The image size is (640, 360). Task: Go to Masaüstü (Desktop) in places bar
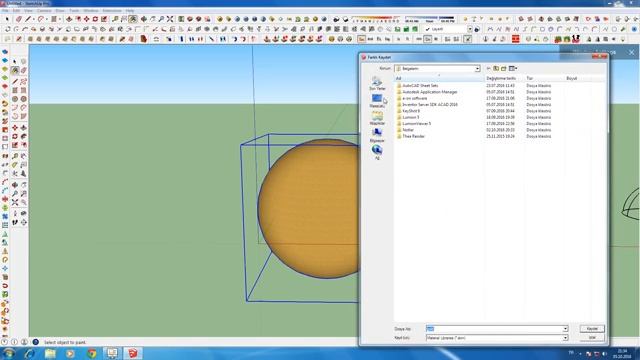click(377, 101)
